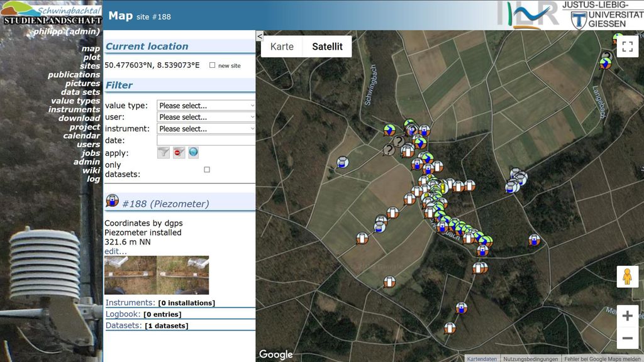Open the pictures menu item
The width and height of the screenshot is (644, 362).
[82, 84]
